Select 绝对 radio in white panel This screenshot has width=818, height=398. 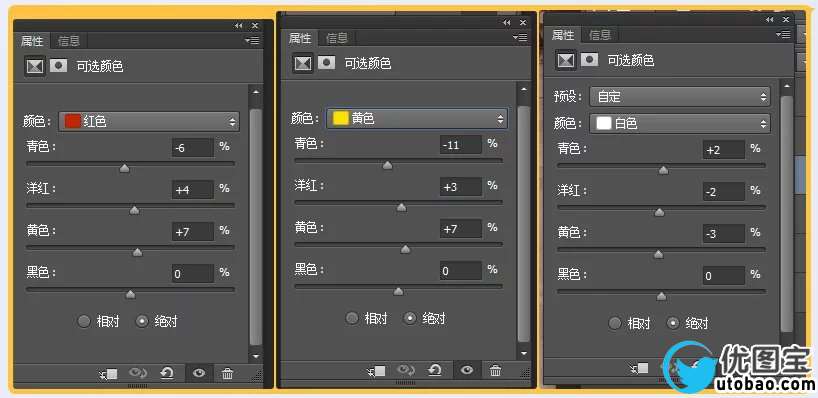coord(673,323)
